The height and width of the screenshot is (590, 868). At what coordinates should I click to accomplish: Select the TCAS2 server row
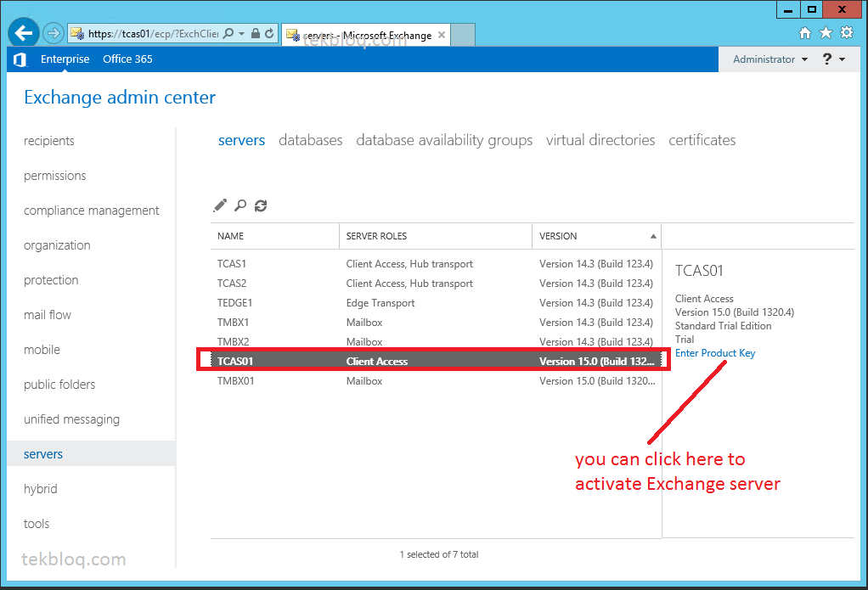tap(436, 284)
